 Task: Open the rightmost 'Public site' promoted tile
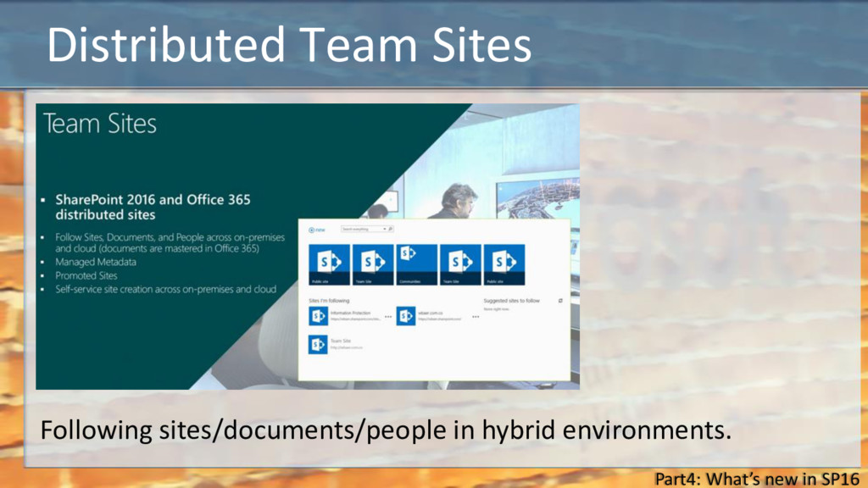[x=504, y=264]
